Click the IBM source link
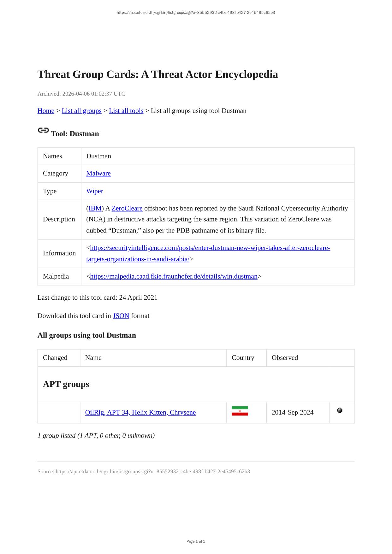 tap(95, 208)
